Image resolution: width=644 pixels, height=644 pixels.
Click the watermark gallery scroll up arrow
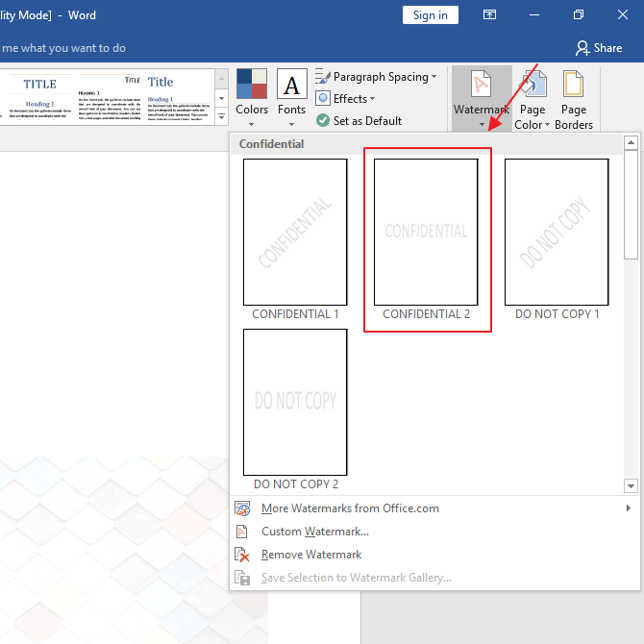[631, 142]
